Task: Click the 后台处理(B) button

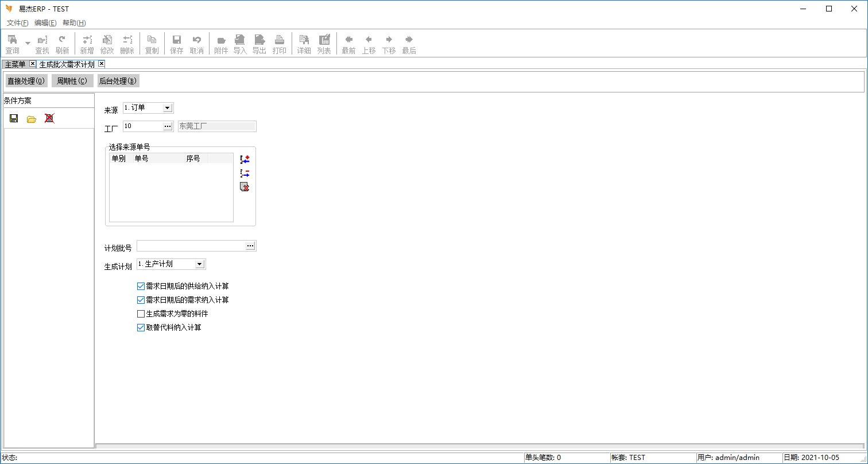Action: pos(118,81)
